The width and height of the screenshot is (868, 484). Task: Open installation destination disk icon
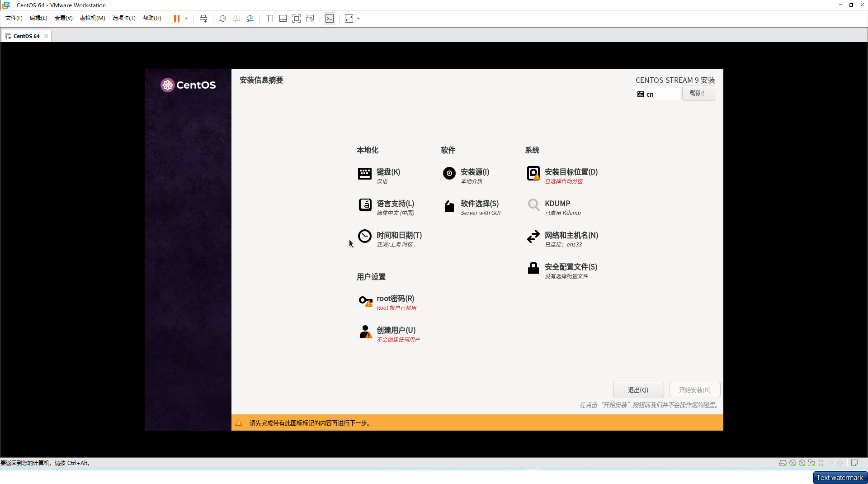[x=533, y=173]
